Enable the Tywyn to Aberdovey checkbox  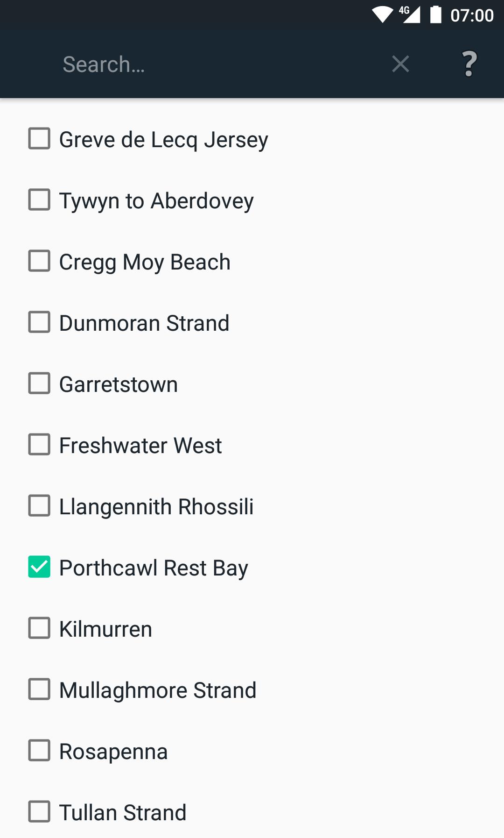click(39, 200)
